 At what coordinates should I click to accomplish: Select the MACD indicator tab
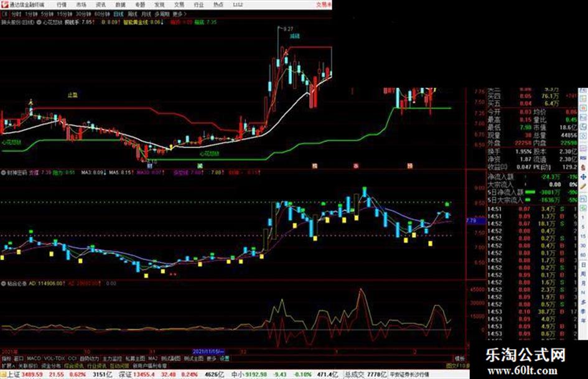[34, 358]
